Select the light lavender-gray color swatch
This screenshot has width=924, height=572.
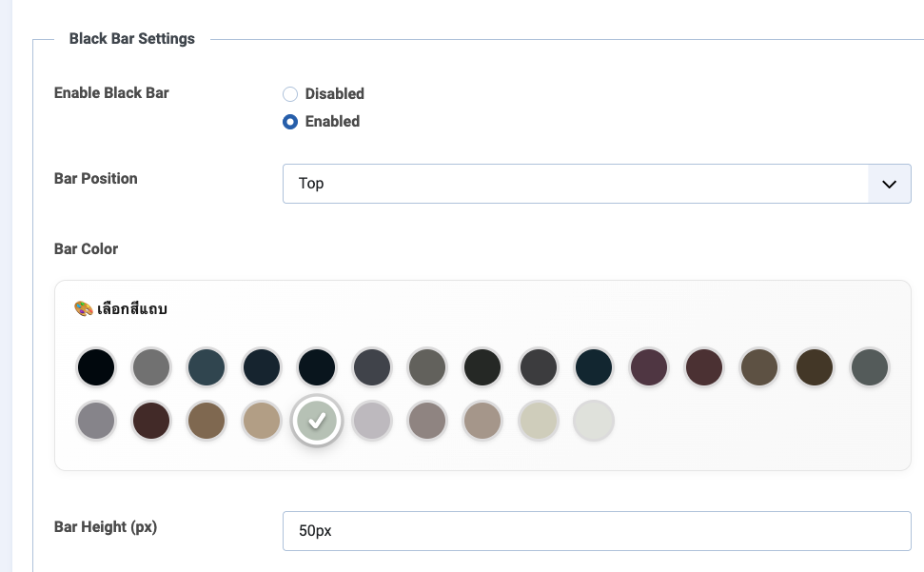pos(372,420)
